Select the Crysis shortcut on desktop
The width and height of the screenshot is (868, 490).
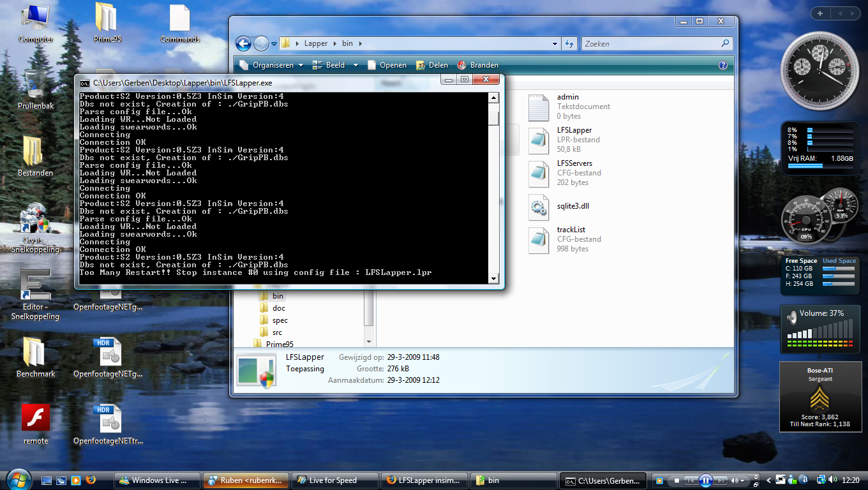point(36,228)
